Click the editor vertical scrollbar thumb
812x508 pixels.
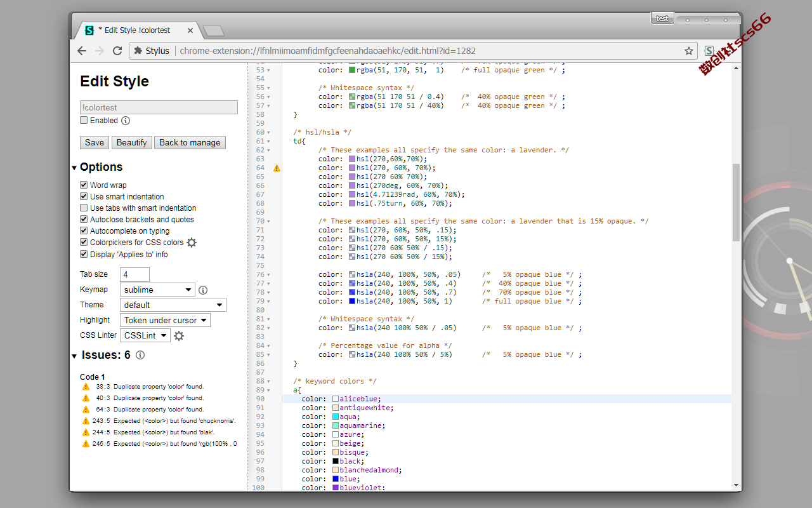pyautogui.click(x=736, y=202)
